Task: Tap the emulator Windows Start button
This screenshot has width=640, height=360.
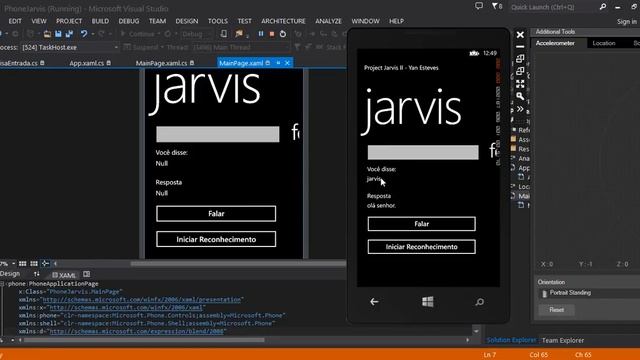Action: [428, 302]
